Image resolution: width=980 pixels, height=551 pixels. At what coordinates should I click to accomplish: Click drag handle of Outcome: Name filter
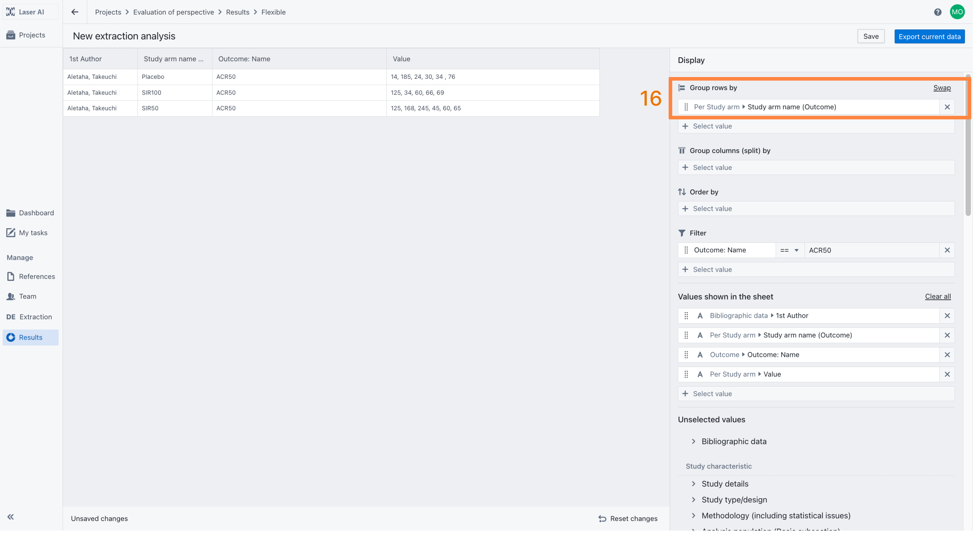[686, 250]
